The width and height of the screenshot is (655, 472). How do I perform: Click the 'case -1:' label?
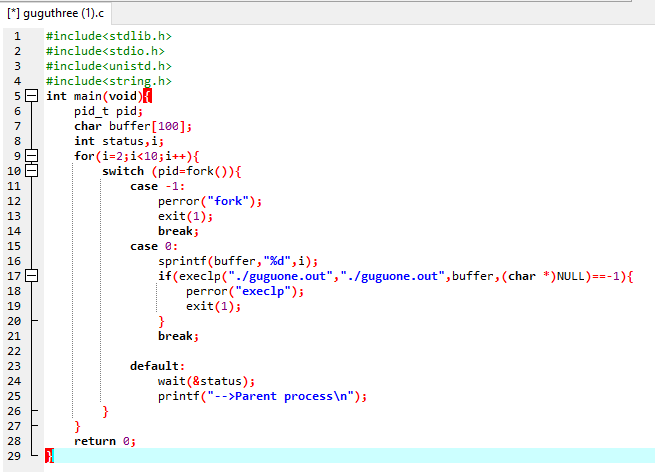pos(157,186)
